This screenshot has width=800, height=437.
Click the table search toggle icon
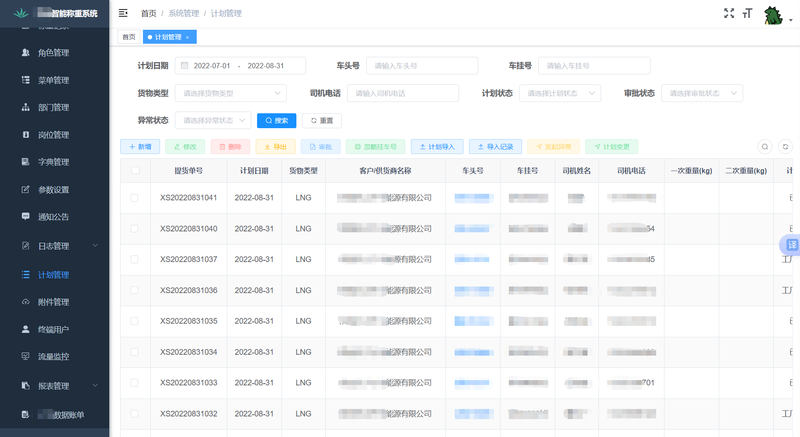(x=765, y=146)
